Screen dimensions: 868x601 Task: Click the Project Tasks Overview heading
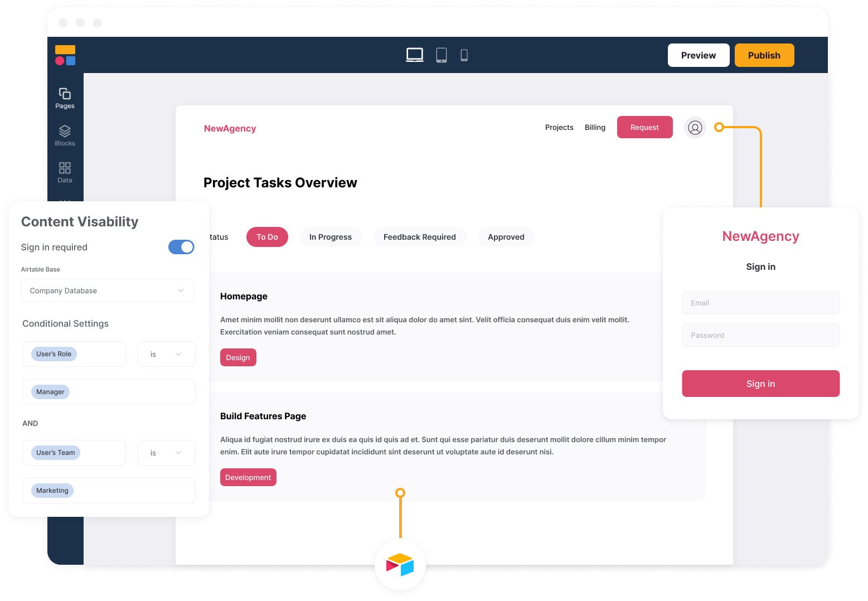pos(280,183)
